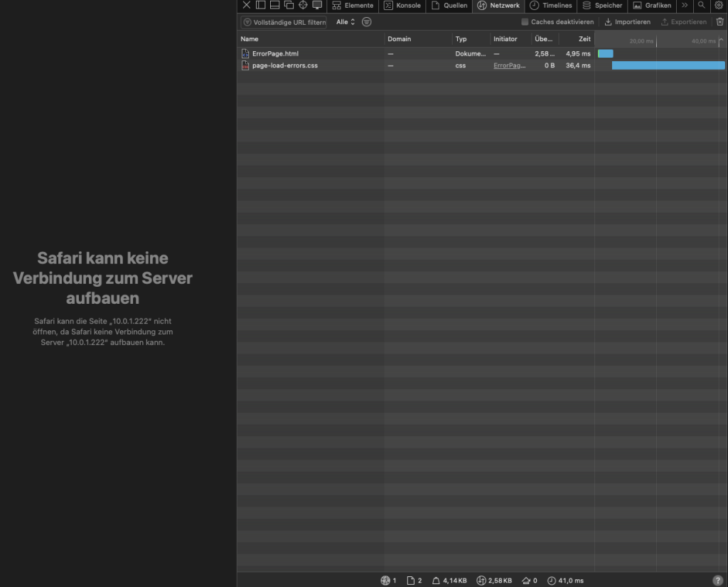
Task: Click the 20,00 ms timeline ruler mark
Action: point(641,41)
